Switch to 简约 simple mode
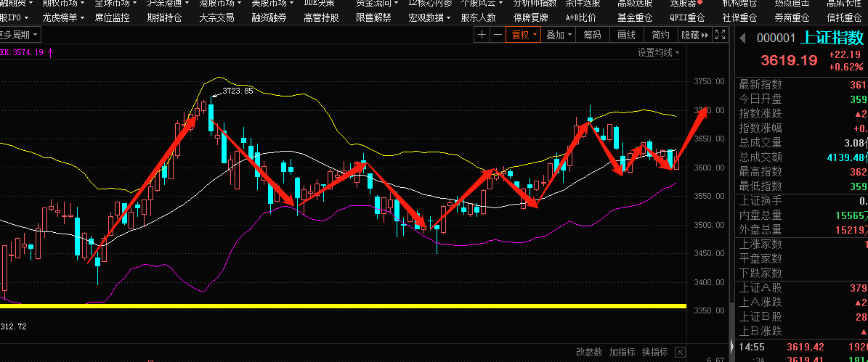Image resolution: width=868 pixels, height=362 pixels. pos(660,35)
